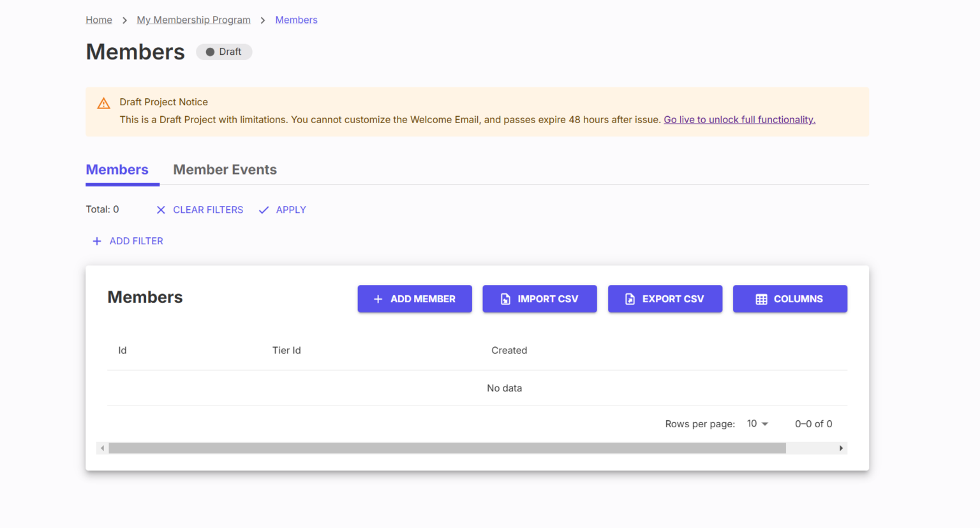The width and height of the screenshot is (980, 528).
Task: Click the X icon beside Clear Filters
Action: (161, 210)
